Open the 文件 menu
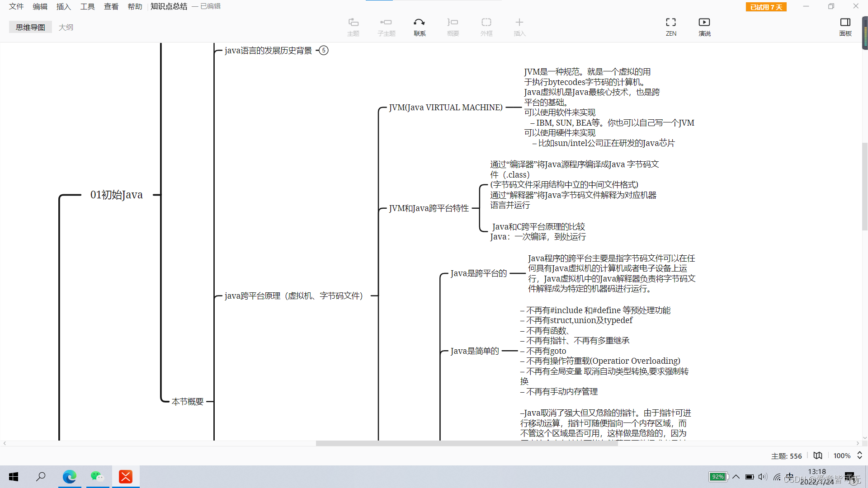Screen dimensions: 868x488 point(16,6)
